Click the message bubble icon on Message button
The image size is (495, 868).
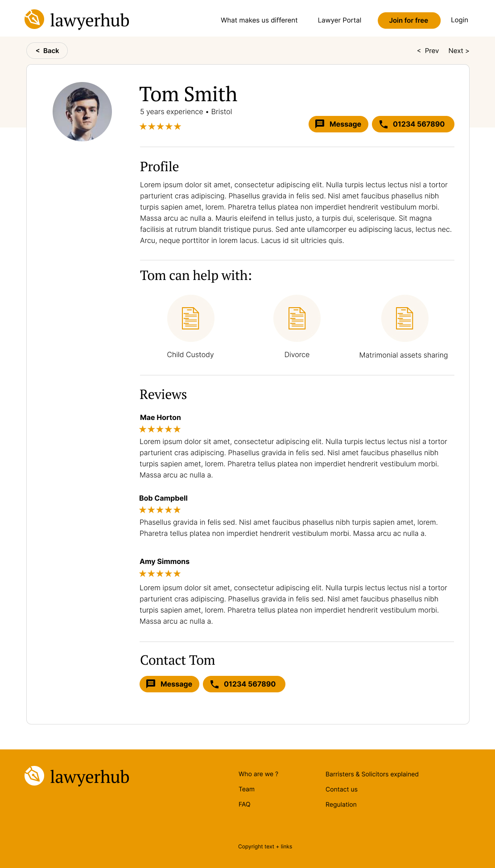coord(320,124)
